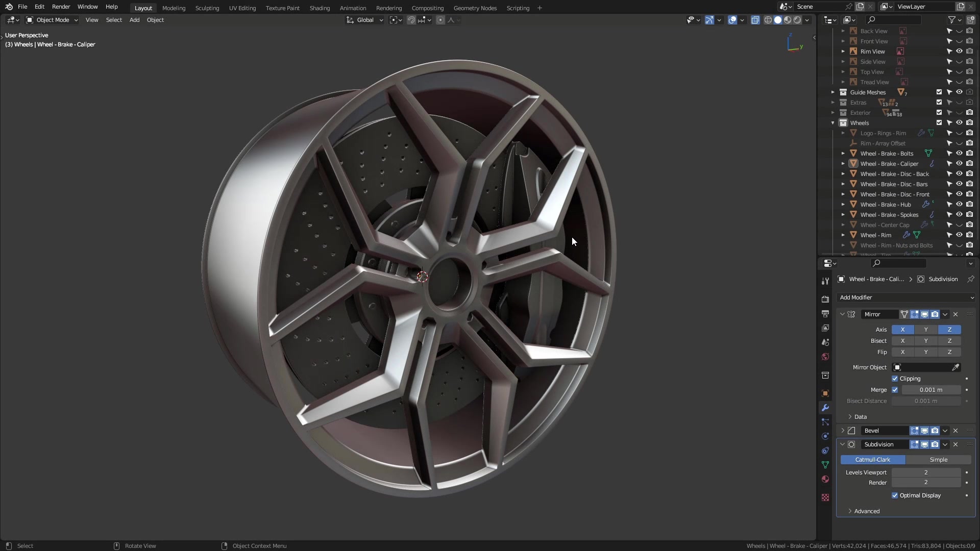Toggle the Clipping checkbox
980x551 pixels.
(895, 379)
